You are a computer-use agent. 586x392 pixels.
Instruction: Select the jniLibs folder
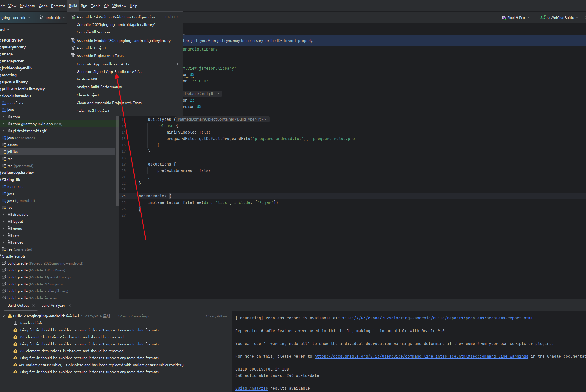pos(58,152)
